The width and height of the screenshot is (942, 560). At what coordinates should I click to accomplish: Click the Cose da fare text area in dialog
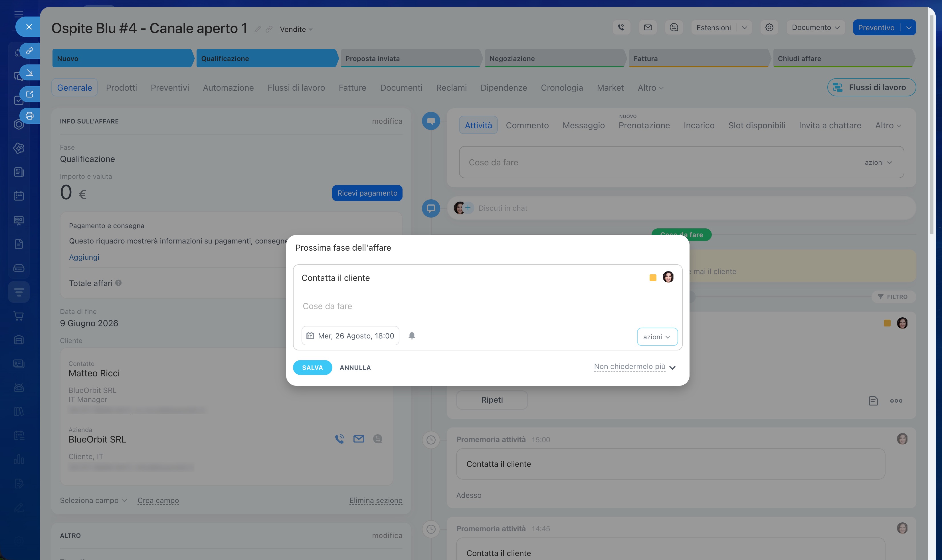[487, 306]
